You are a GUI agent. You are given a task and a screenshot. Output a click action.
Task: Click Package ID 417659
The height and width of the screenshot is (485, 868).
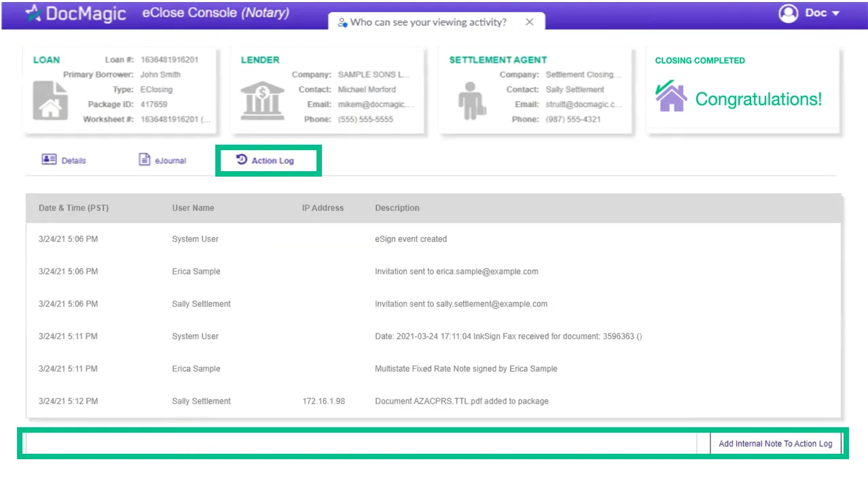coord(153,105)
